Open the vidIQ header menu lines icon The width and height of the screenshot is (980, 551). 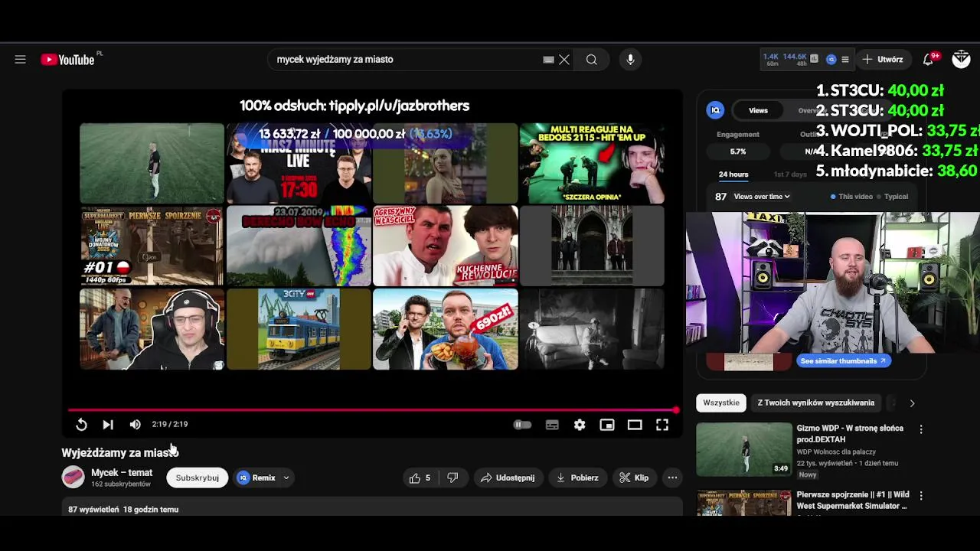tap(844, 59)
